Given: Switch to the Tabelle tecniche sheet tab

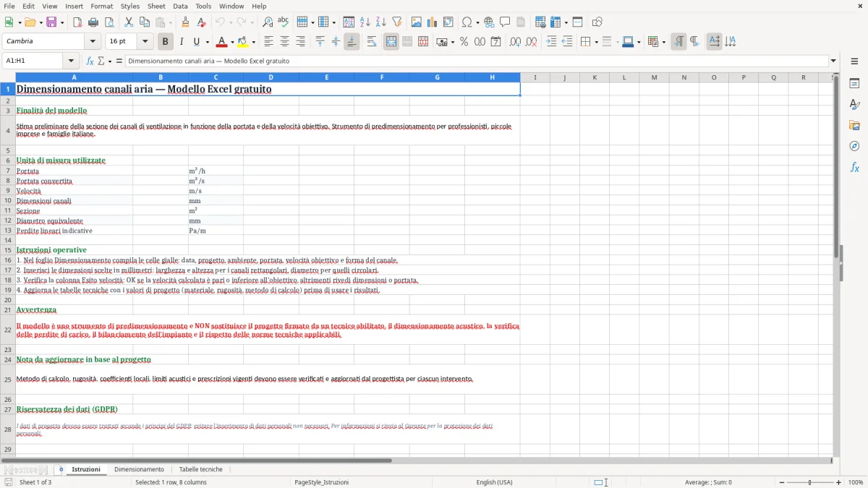Looking at the screenshot, I should pyautogui.click(x=200, y=469).
